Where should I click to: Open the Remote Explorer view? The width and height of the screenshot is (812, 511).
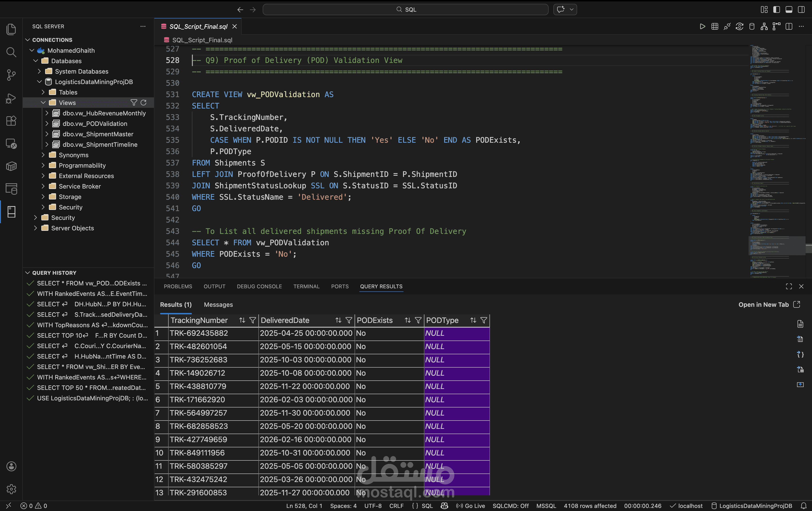click(11, 144)
